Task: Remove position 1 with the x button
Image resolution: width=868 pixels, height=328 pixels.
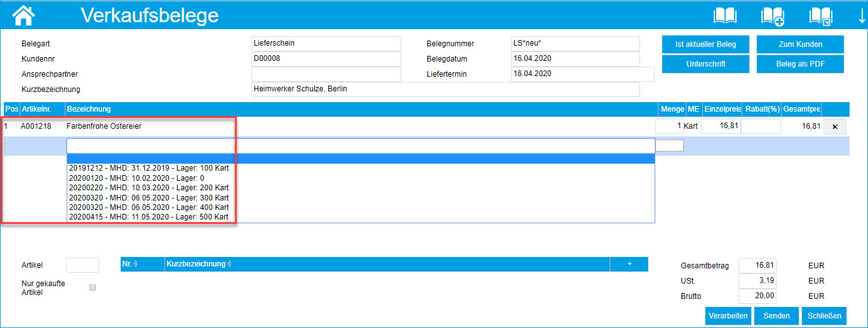Action: pyautogui.click(x=834, y=127)
